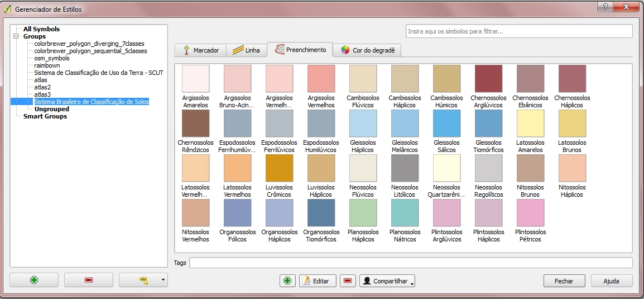Click the Ajuda button

click(x=611, y=281)
